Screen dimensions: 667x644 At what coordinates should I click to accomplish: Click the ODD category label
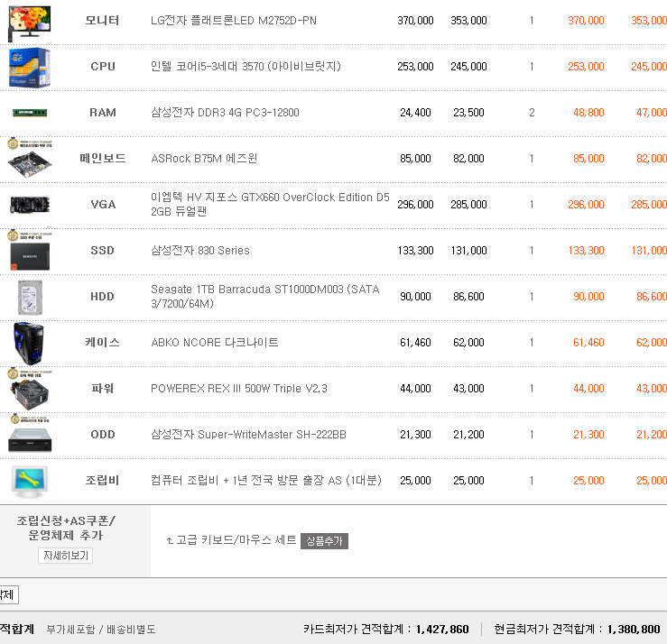click(x=103, y=435)
